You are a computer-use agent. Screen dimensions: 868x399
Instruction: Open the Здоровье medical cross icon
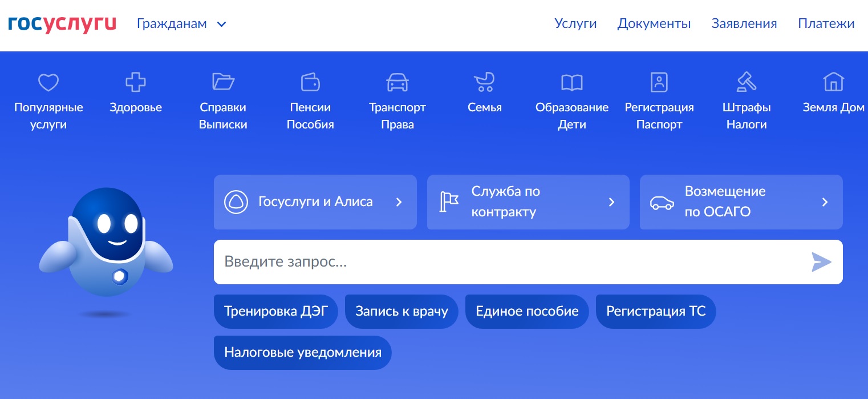pos(136,83)
